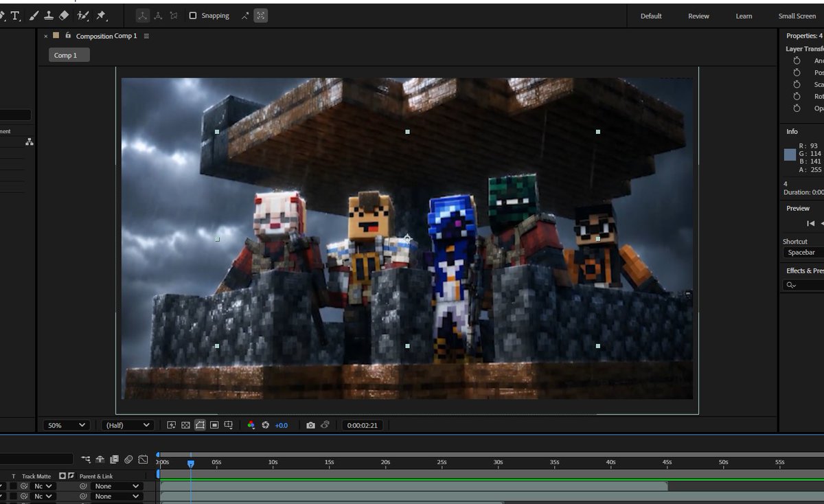This screenshot has width=824, height=504.
Task: Click second layer's parent pick whip
Action: point(83,496)
